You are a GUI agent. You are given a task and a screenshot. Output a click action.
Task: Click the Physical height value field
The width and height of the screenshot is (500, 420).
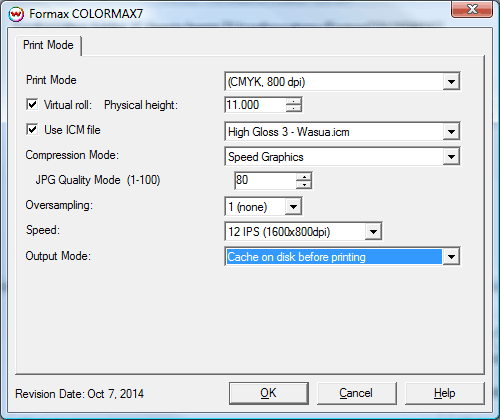[255, 105]
